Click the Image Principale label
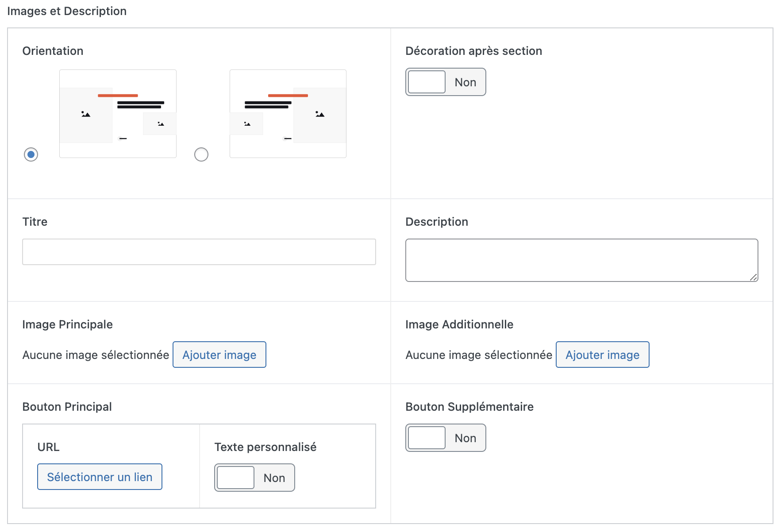 67,324
